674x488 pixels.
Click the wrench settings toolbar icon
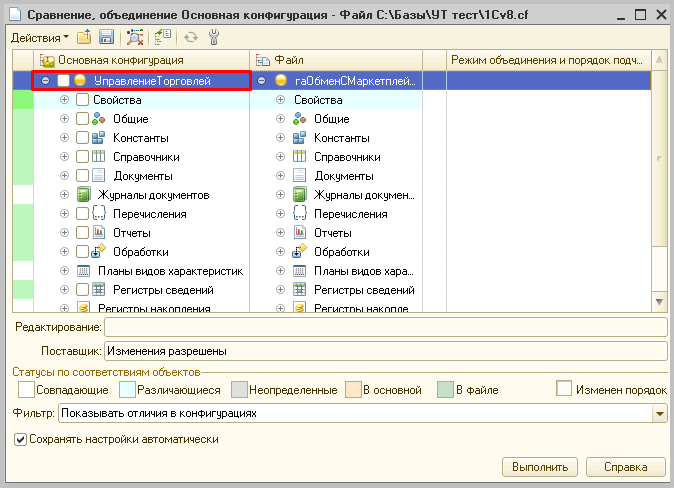(214, 37)
